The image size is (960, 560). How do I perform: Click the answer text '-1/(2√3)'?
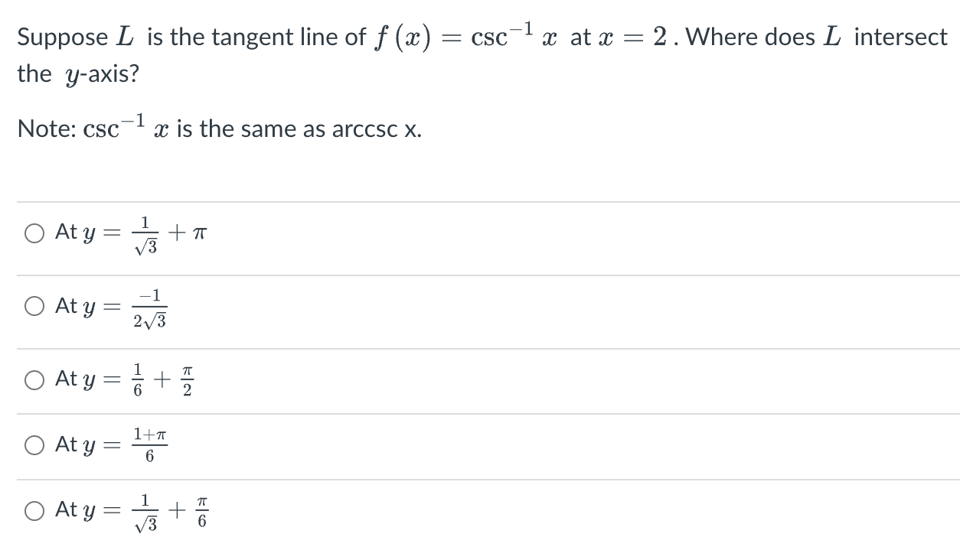(x=150, y=306)
